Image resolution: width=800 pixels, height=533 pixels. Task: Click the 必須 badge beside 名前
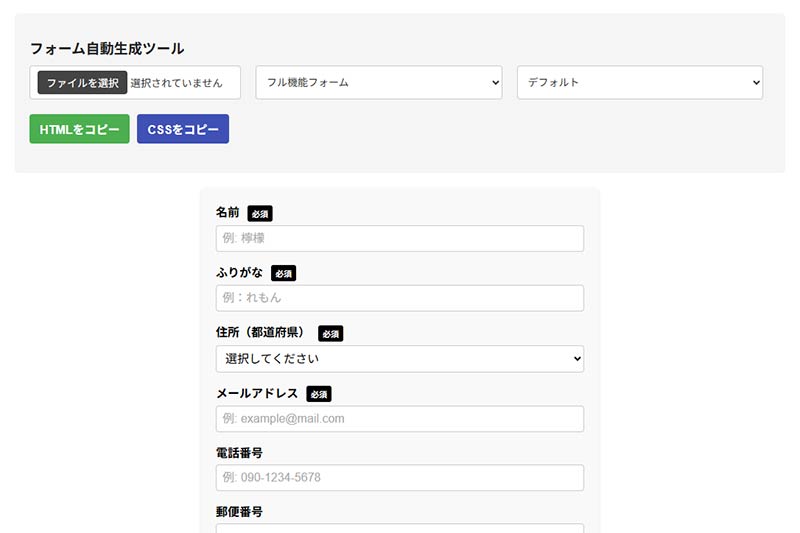[x=260, y=214]
